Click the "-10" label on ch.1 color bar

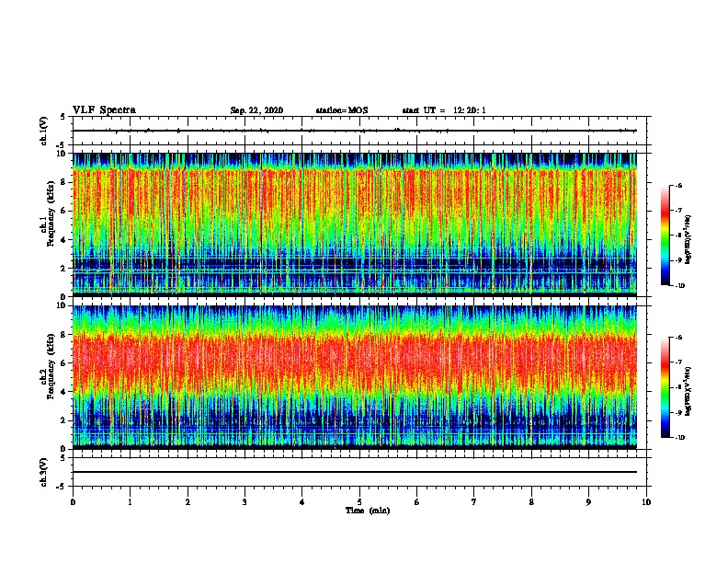point(679,285)
